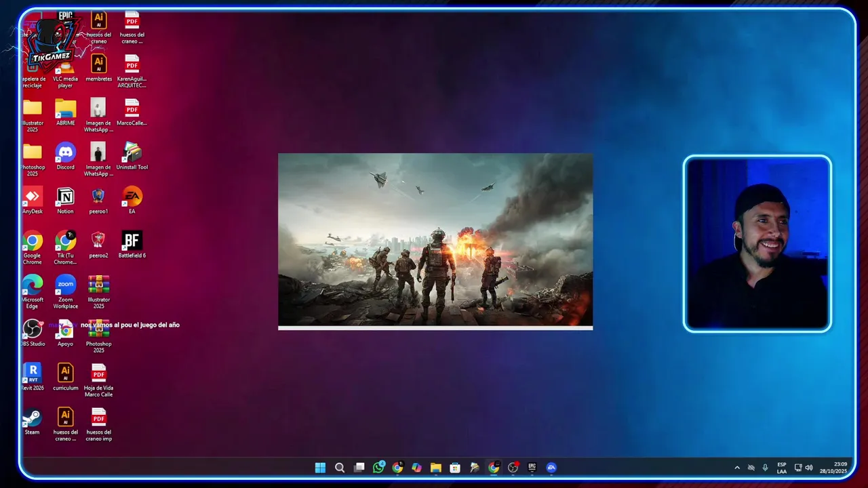The image size is (868, 488).
Task: Launch Google Chrome desktop shortcut
Action: pos(32,248)
